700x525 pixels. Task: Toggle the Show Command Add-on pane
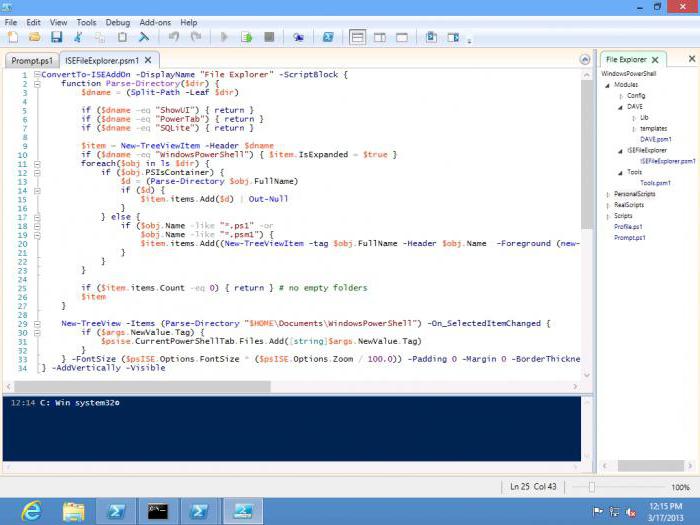coord(453,37)
